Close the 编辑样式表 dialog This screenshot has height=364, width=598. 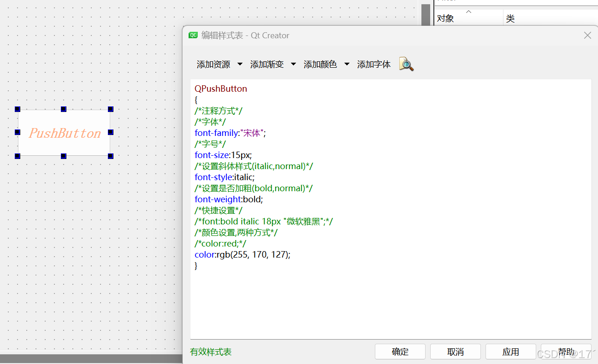click(x=587, y=35)
